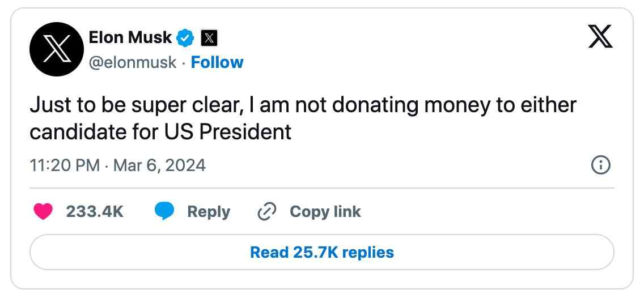Like the tweet with the heart icon
644x290 pixels.
43,212
